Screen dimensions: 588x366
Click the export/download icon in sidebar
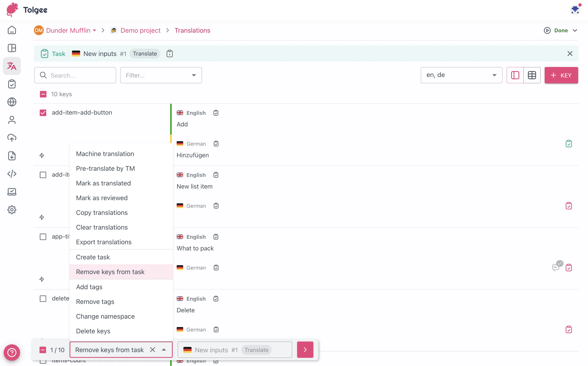tap(11, 155)
